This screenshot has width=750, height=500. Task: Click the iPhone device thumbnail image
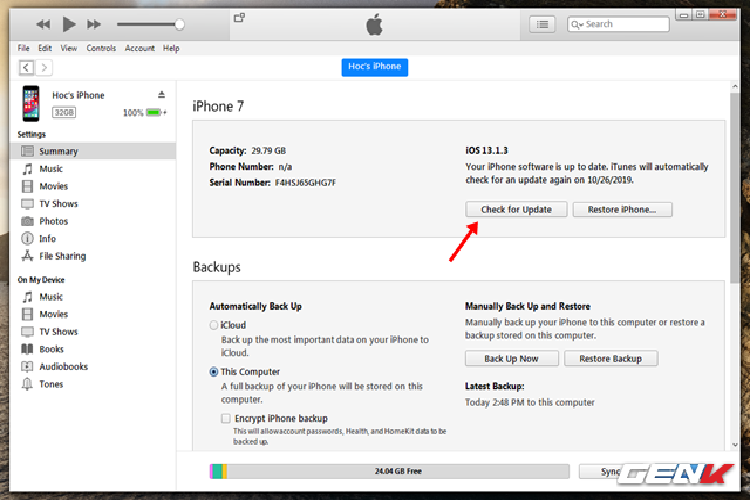[x=31, y=103]
